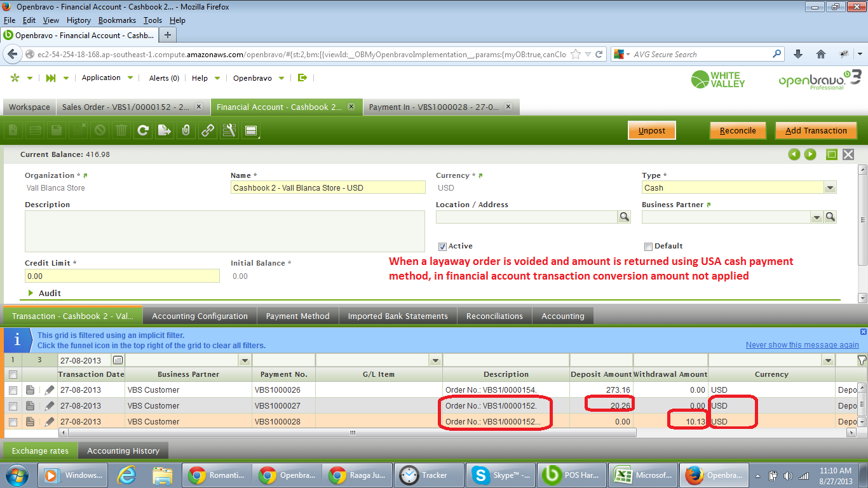Click the Add Transaction button
This screenshot has height=488, width=868.
(x=816, y=131)
